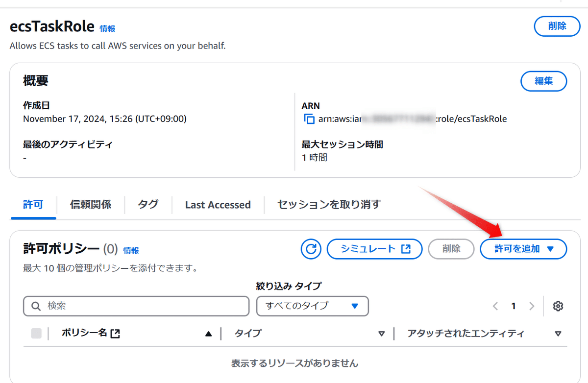The height and width of the screenshot is (383, 588).
Task: Click the sort triangle on ポリシー名 column
Action: [208, 334]
